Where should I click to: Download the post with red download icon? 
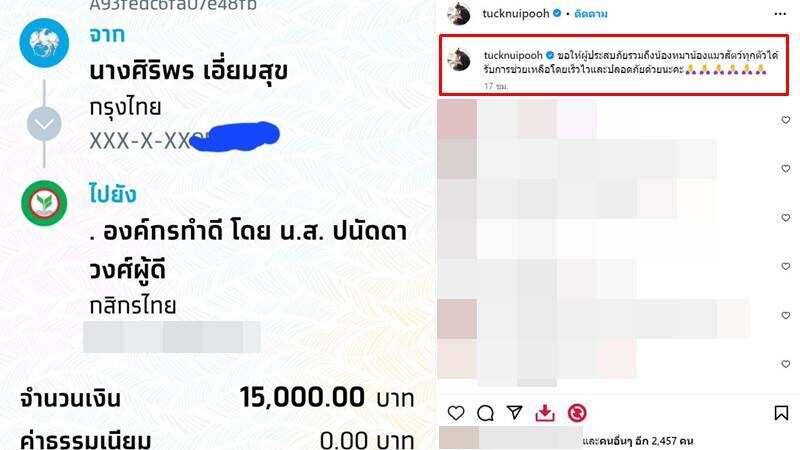click(x=545, y=413)
